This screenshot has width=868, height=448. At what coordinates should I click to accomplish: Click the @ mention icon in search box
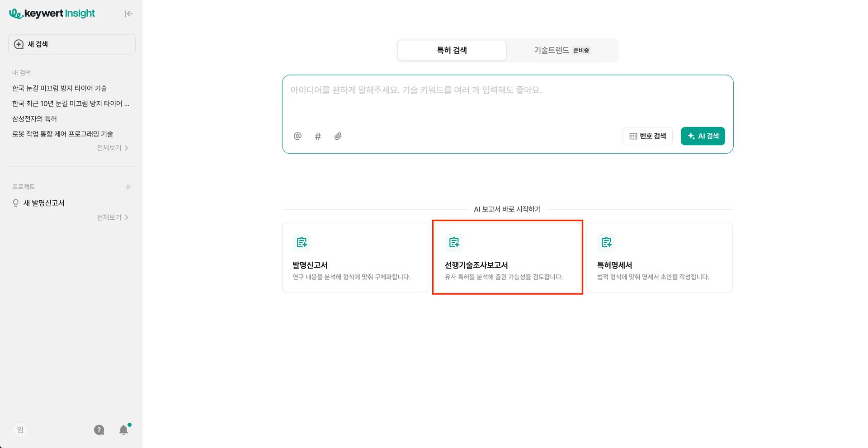(297, 136)
